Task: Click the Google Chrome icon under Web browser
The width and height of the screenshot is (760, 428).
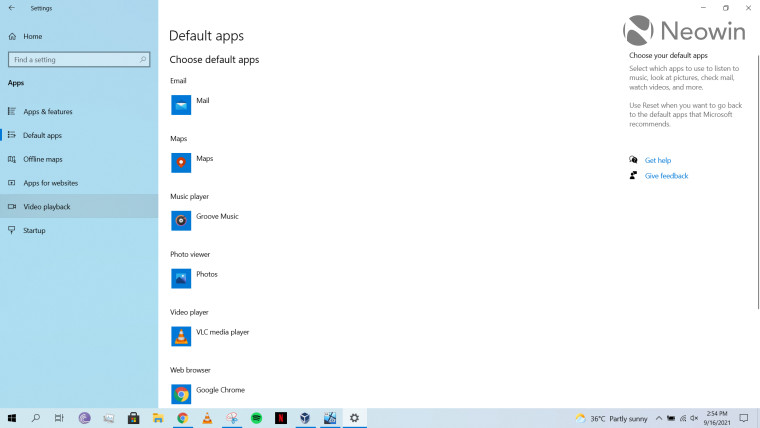Action: pyautogui.click(x=181, y=394)
